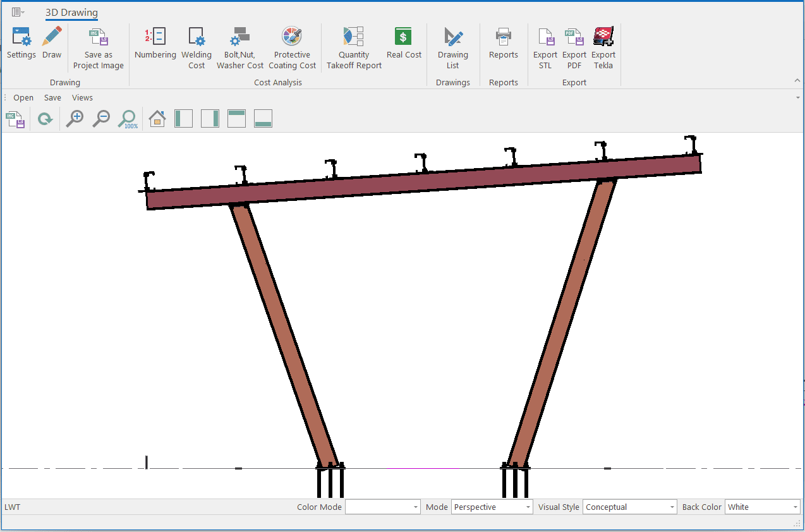Reset zoom to 100%
Viewport: 805px width, 532px height.
coord(128,119)
